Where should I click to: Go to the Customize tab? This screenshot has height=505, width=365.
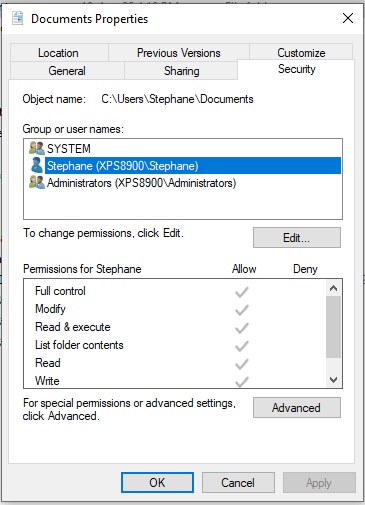(301, 53)
